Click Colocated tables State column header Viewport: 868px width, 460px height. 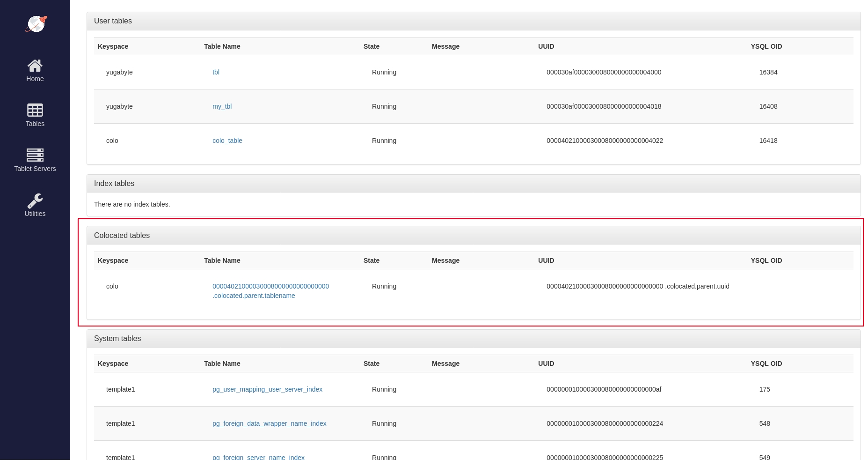[372, 260]
